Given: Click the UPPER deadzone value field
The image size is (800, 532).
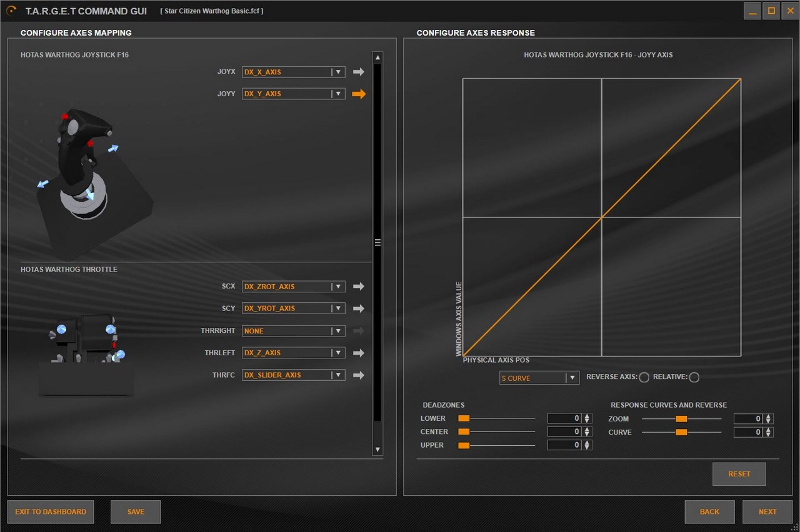Looking at the screenshot, I should [564, 445].
